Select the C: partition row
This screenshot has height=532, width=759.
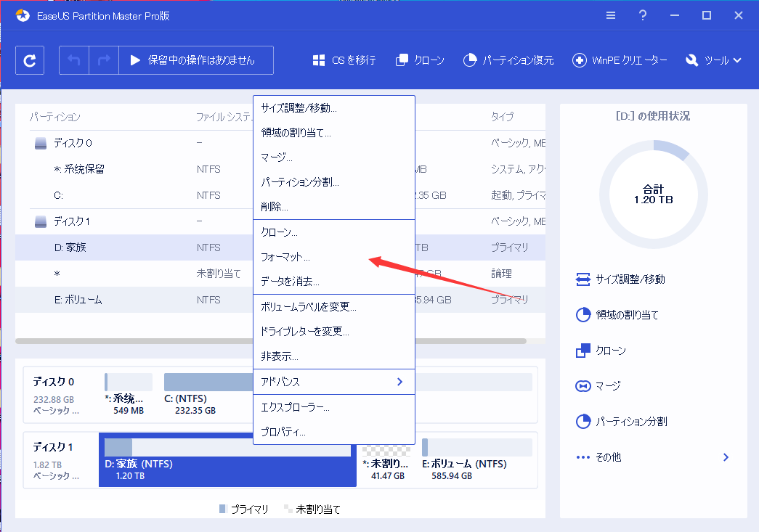[280, 195]
